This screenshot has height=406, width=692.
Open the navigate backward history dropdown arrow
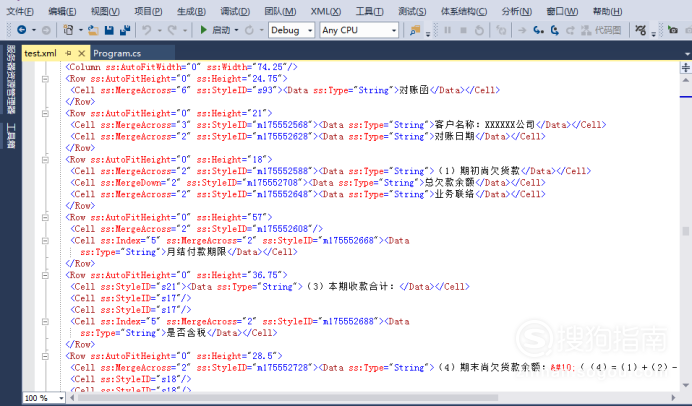tap(34, 30)
